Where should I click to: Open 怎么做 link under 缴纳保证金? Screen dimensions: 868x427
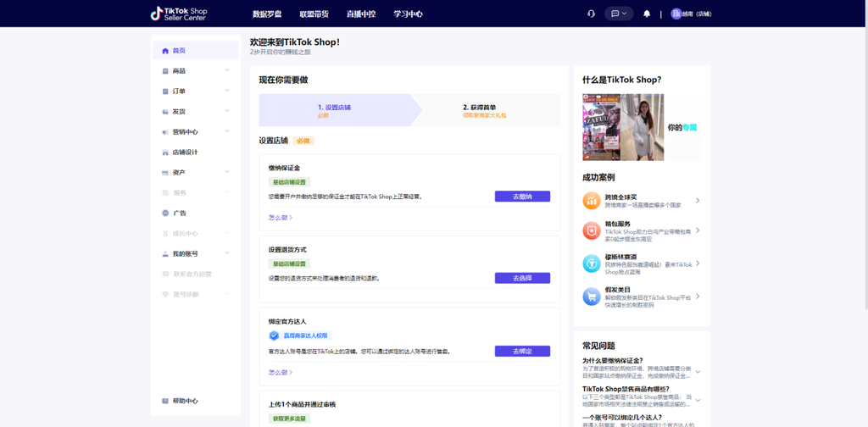coord(280,218)
